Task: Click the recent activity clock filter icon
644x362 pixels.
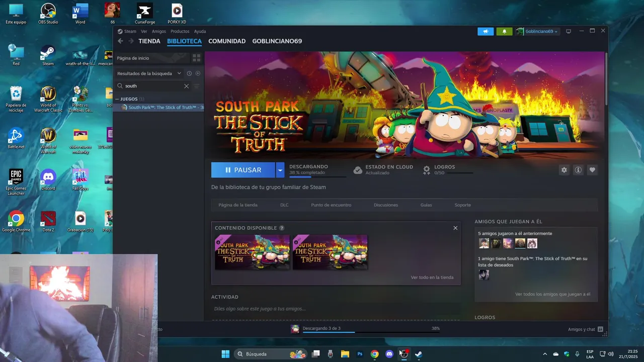Action: (x=189, y=73)
